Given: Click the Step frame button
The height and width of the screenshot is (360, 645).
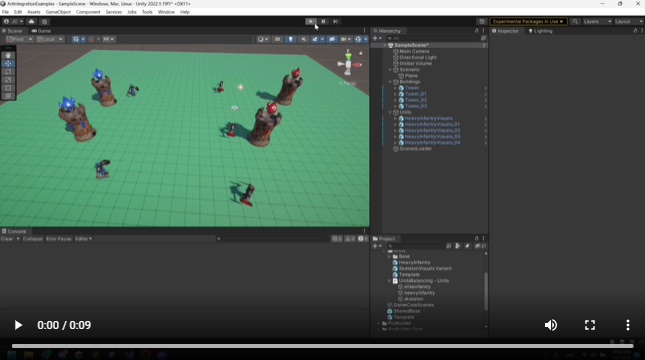Looking at the screenshot, I should [335, 21].
